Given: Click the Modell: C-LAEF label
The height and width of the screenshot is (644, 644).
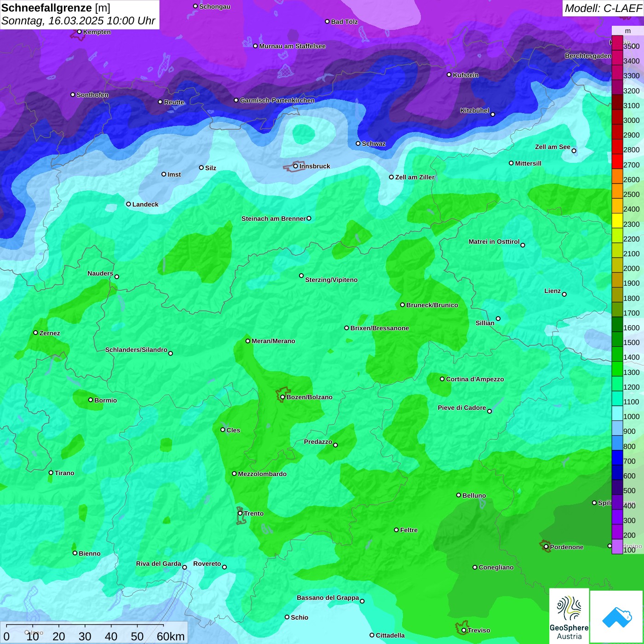Looking at the screenshot, I should click(x=603, y=8).
